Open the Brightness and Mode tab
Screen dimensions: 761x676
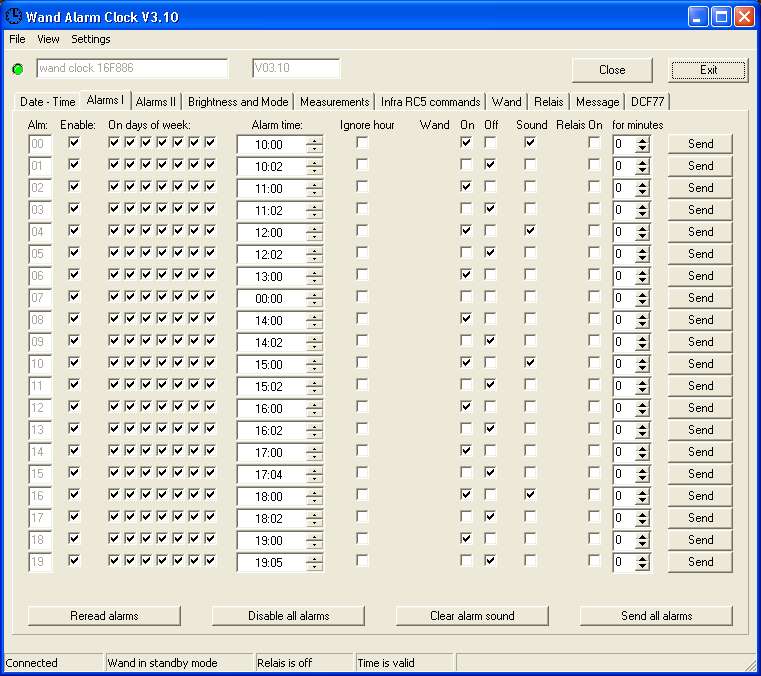[x=238, y=102]
